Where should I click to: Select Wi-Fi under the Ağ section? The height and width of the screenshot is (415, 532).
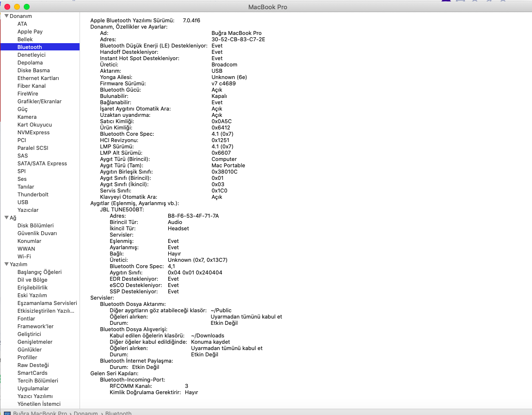pos(24,256)
